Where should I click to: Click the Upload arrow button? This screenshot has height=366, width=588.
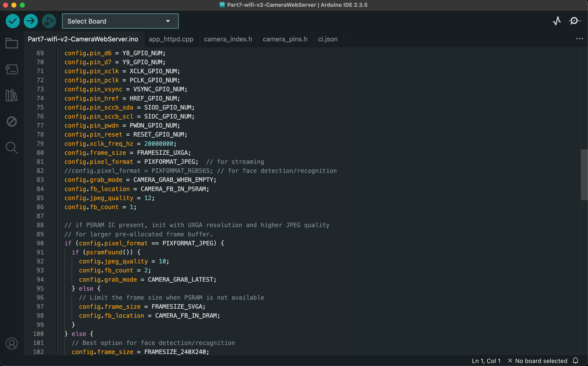click(x=31, y=21)
